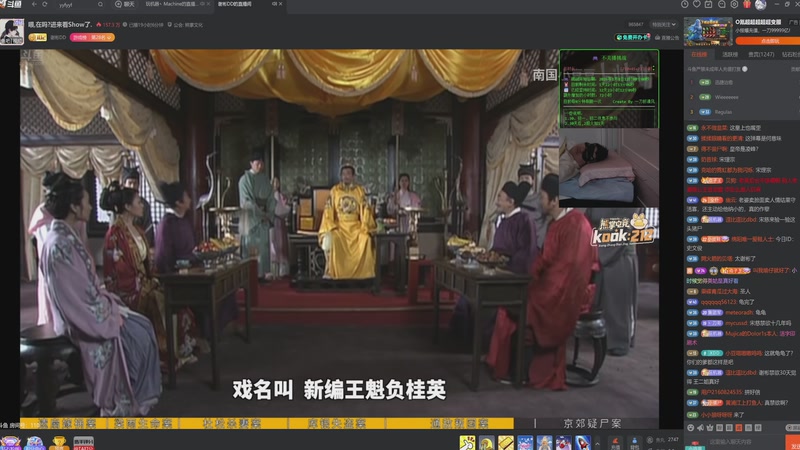Select the 贵宾(1247) tab
The width and height of the screenshot is (800, 450).
[x=761, y=54]
